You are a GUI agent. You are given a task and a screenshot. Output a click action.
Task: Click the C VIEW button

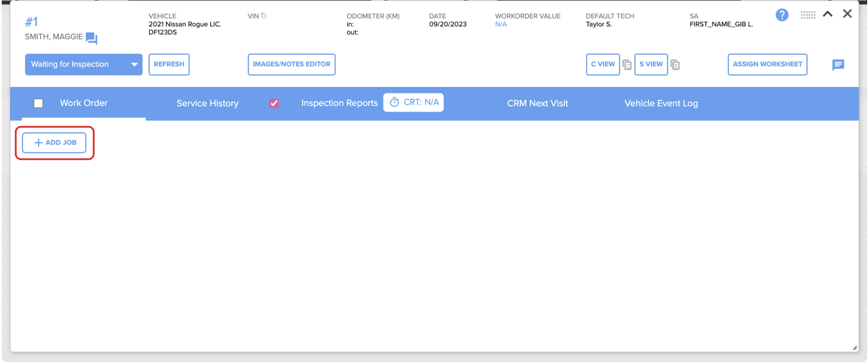click(603, 65)
